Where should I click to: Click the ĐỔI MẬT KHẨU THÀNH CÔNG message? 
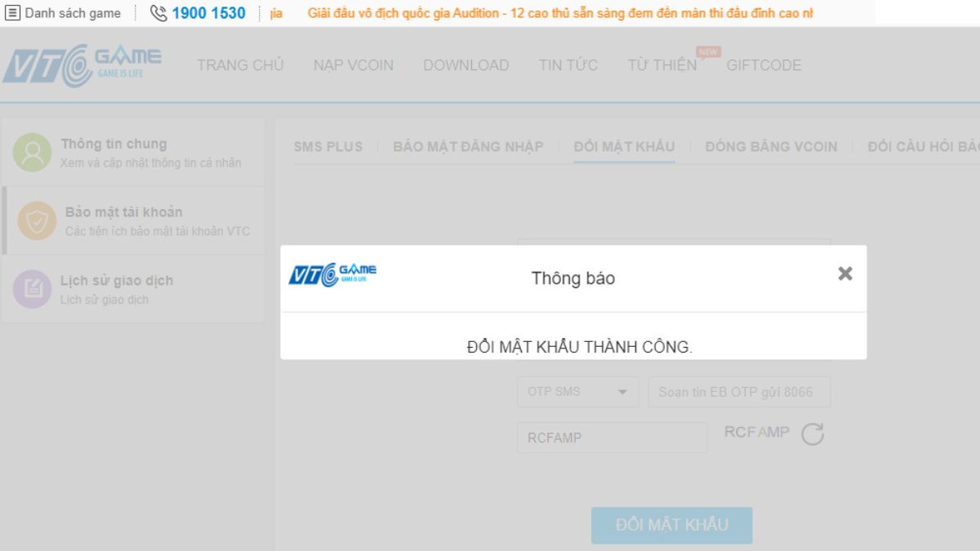pos(580,347)
